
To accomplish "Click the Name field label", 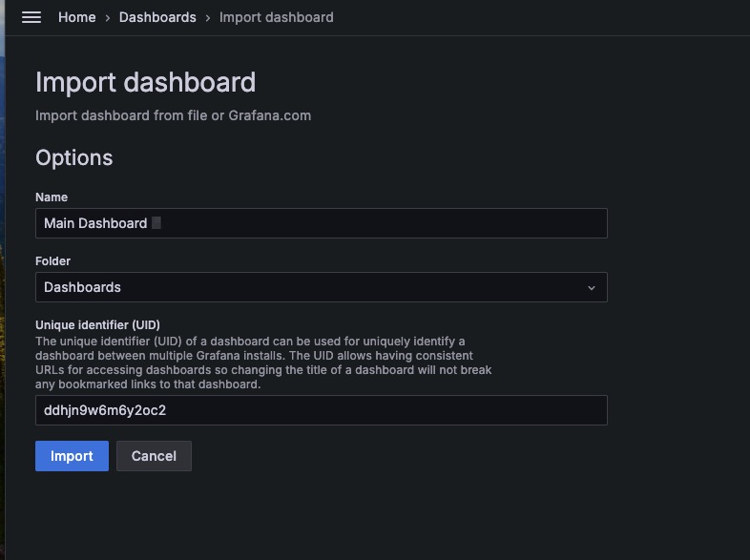I will coord(52,197).
